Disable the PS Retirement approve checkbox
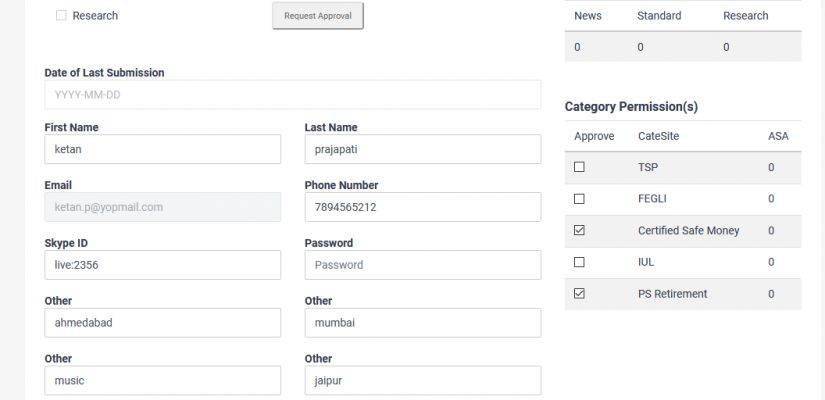This screenshot has width=825, height=400. 579,294
